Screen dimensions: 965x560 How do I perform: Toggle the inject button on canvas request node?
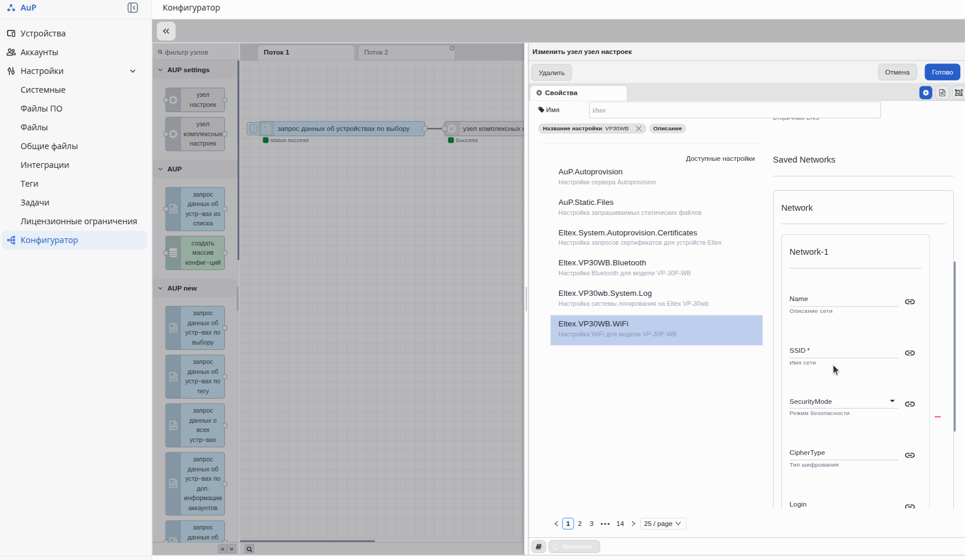coord(253,129)
